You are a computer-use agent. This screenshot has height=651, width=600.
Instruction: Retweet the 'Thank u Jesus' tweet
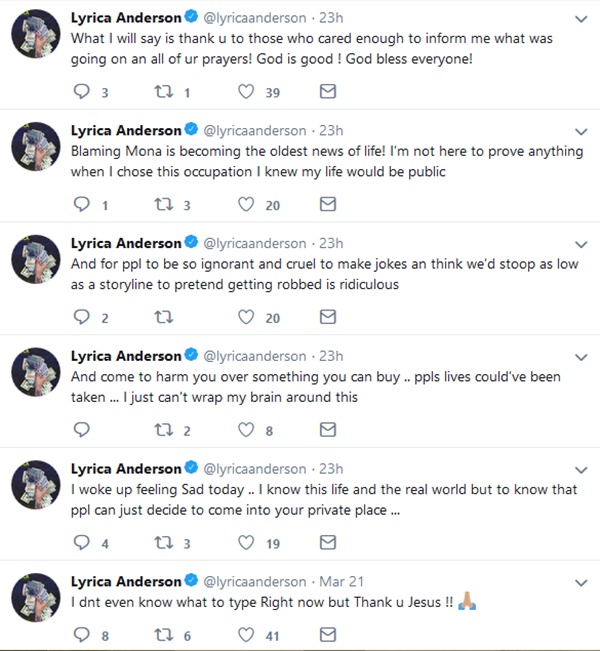point(164,635)
